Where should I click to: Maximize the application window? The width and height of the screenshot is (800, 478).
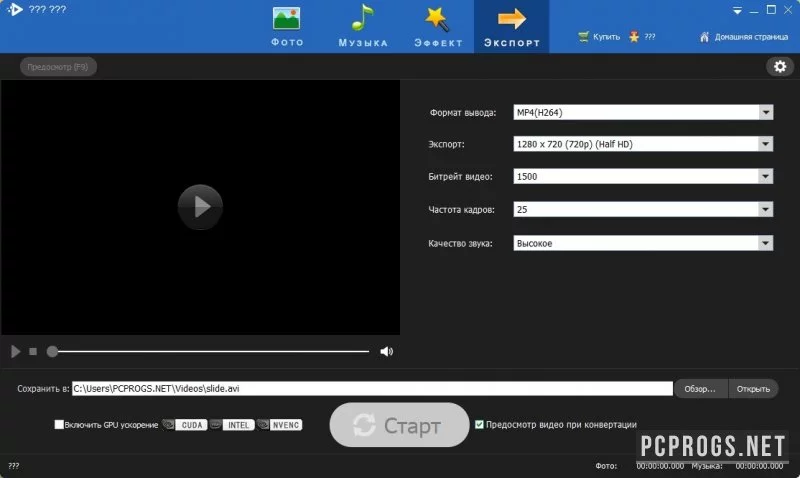click(771, 10)
